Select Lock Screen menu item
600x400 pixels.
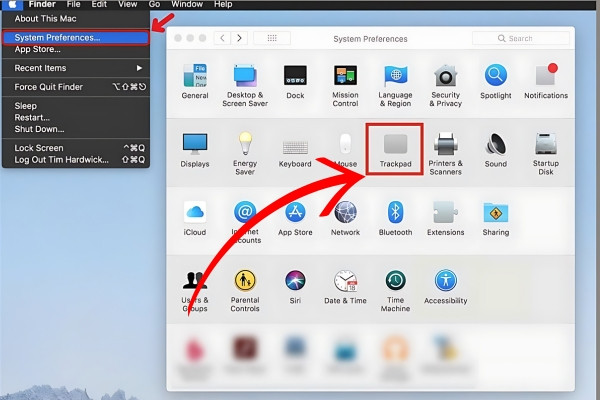(76, 148)
